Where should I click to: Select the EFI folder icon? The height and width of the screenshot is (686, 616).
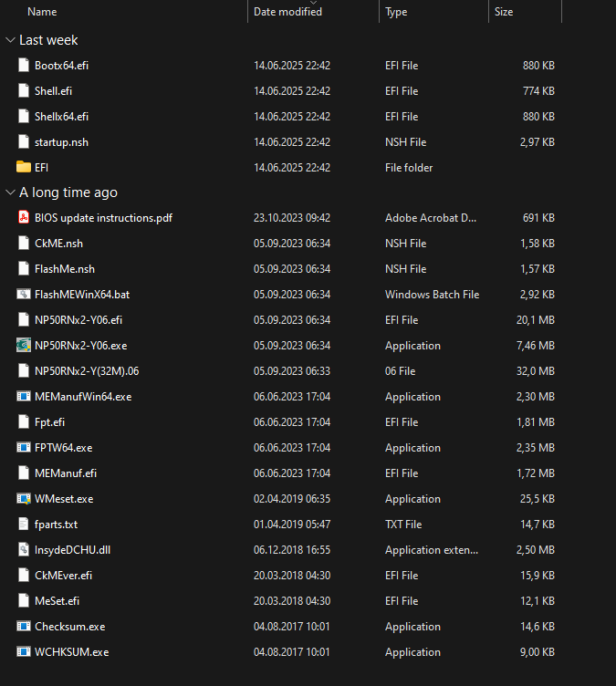(24, 167)
